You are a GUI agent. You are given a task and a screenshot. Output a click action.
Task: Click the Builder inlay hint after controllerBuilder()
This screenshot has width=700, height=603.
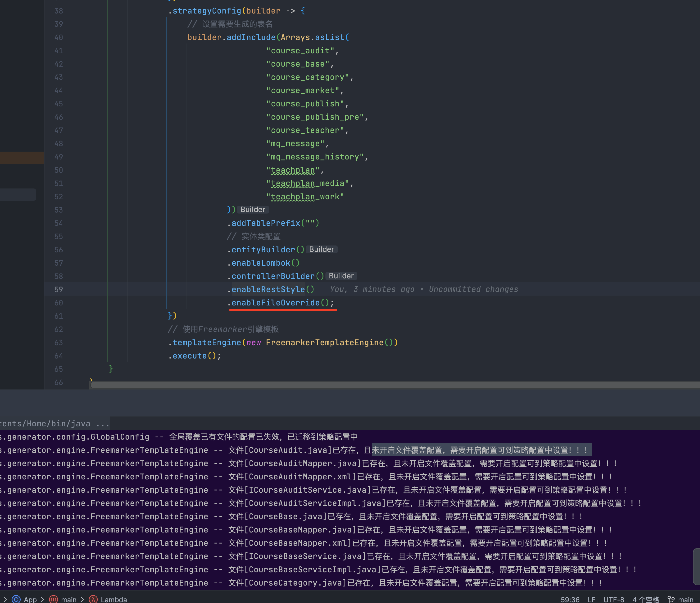coord(341,276)
